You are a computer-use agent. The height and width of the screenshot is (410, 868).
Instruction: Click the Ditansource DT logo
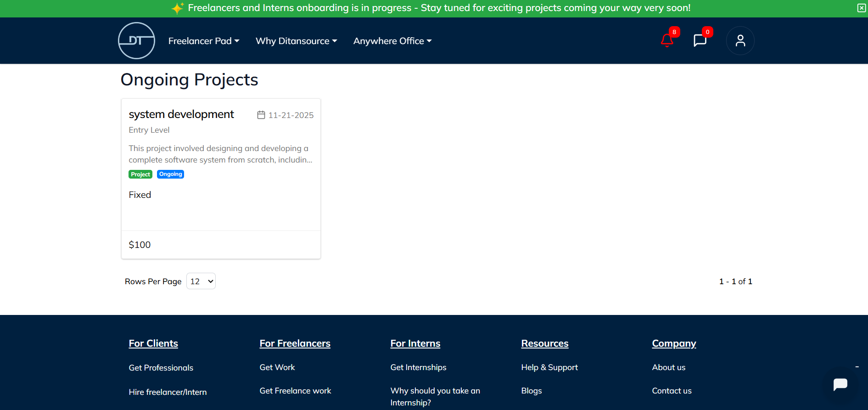(x=136, y=40)
